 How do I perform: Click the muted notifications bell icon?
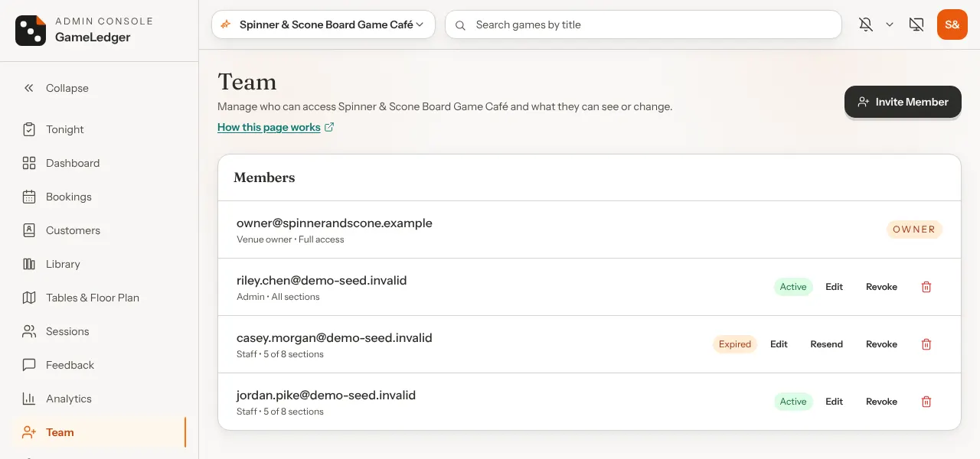(866, 24)
